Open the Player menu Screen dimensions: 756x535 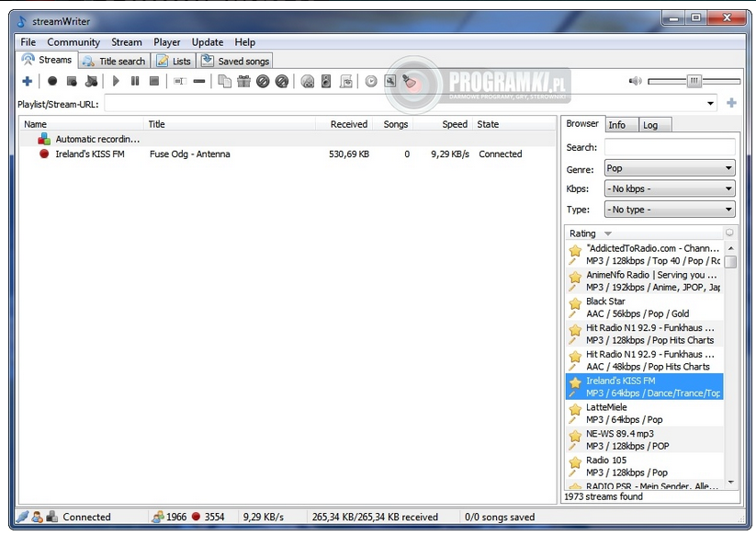[x=167, y=42]
